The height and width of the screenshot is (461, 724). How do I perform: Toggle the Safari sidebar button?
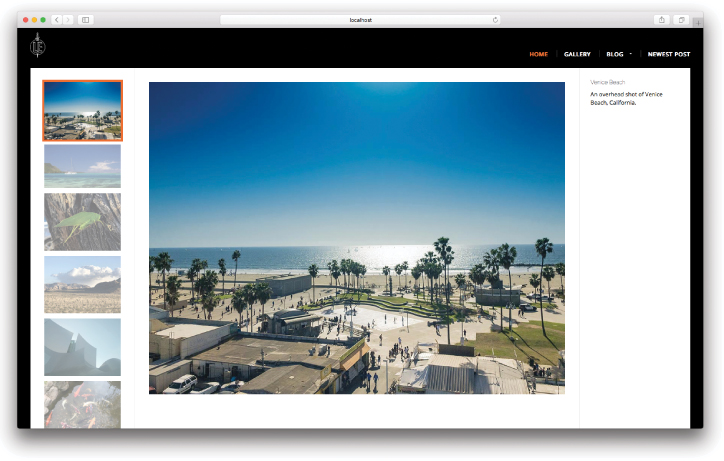pyautogui.click(x=85, y=20)
